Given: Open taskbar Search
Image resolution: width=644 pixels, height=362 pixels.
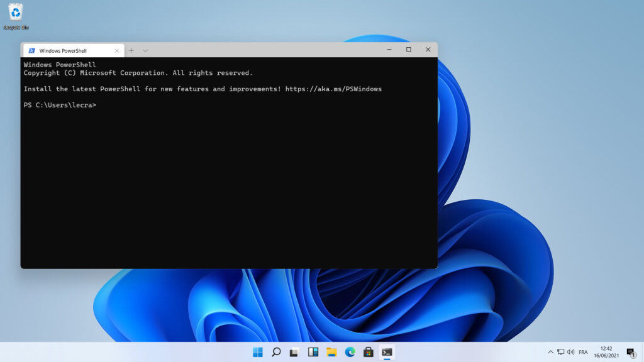Looking at the screenshot, I should point(276,352).
